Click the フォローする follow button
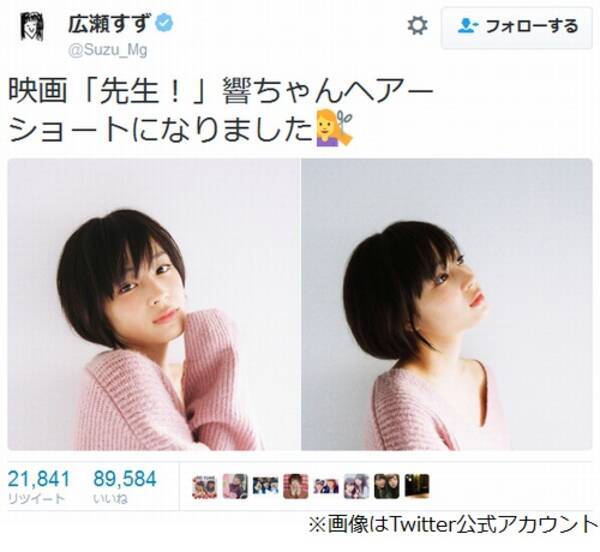600x552 pixels. point(517,28)
